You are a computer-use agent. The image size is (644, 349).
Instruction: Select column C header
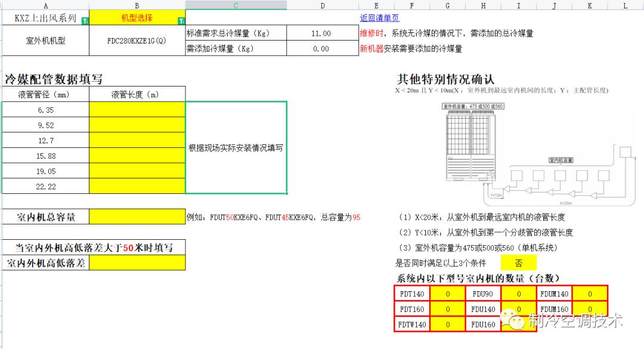click(236, 5)
